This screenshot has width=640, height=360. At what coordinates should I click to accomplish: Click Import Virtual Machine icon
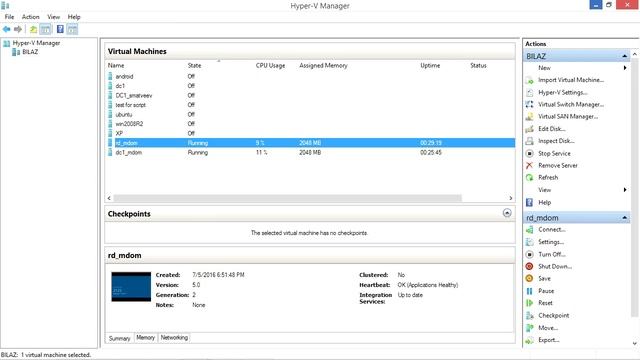point(529,80)
